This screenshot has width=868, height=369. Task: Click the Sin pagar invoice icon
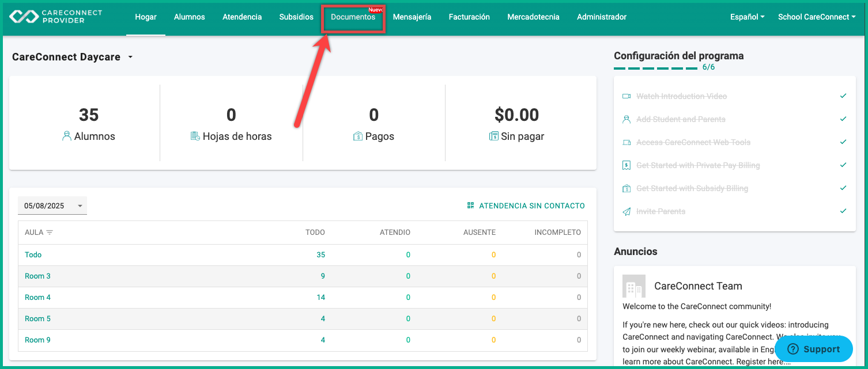tap(494, 136)
